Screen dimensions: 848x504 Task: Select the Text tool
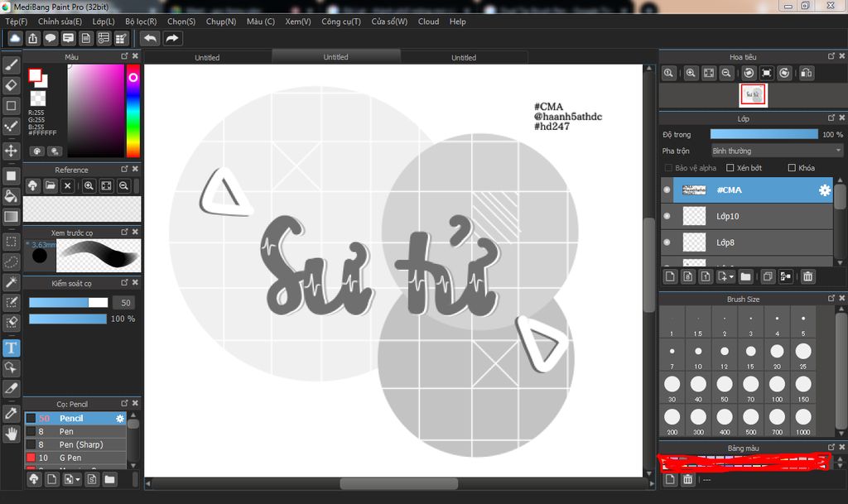[12, 348]
